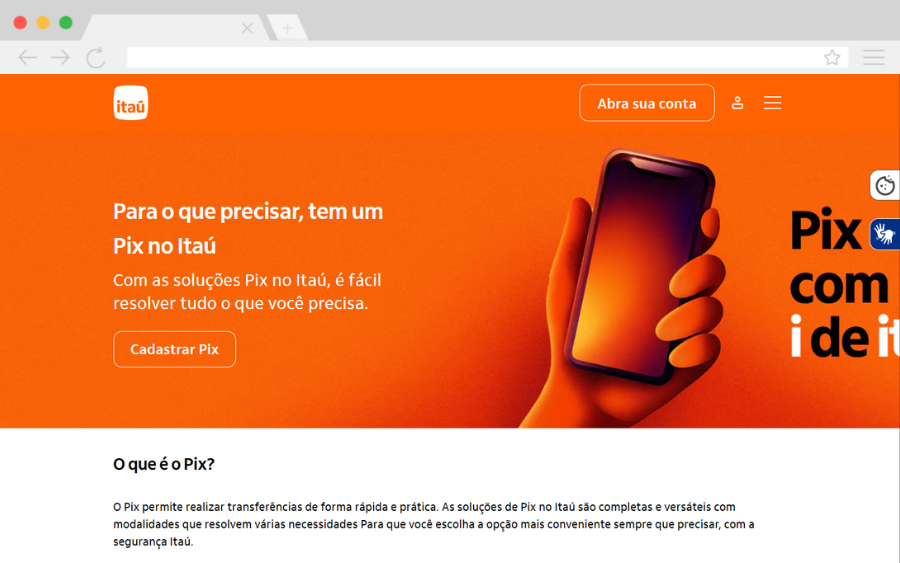900x563 pixels.
Task: Select the active browser tab
Action: [166, 28]
